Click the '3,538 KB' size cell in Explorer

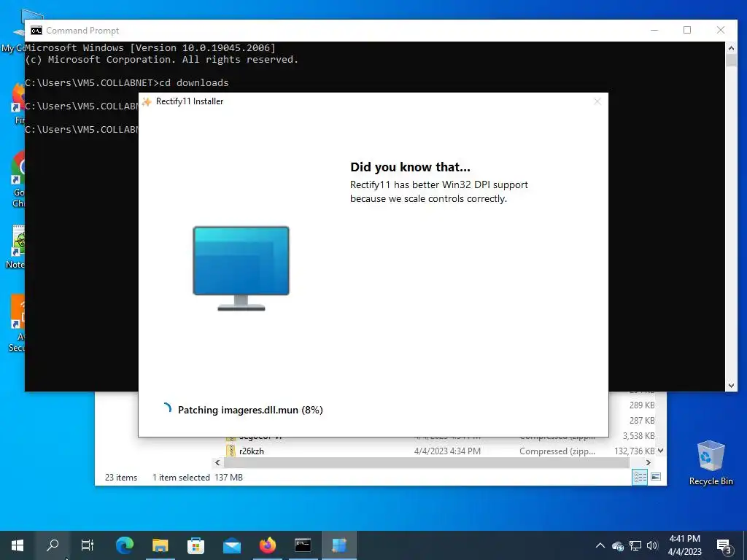click(x=639, y=436)
